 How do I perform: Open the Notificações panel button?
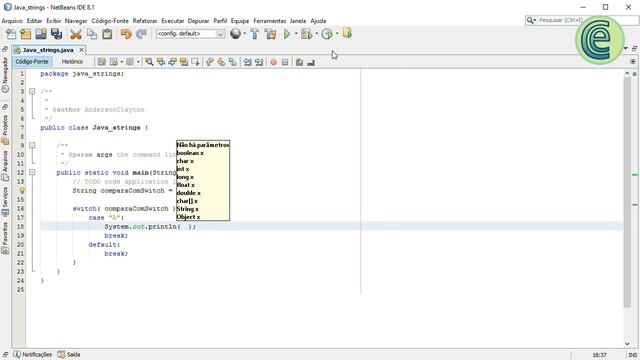pos(33,354)
